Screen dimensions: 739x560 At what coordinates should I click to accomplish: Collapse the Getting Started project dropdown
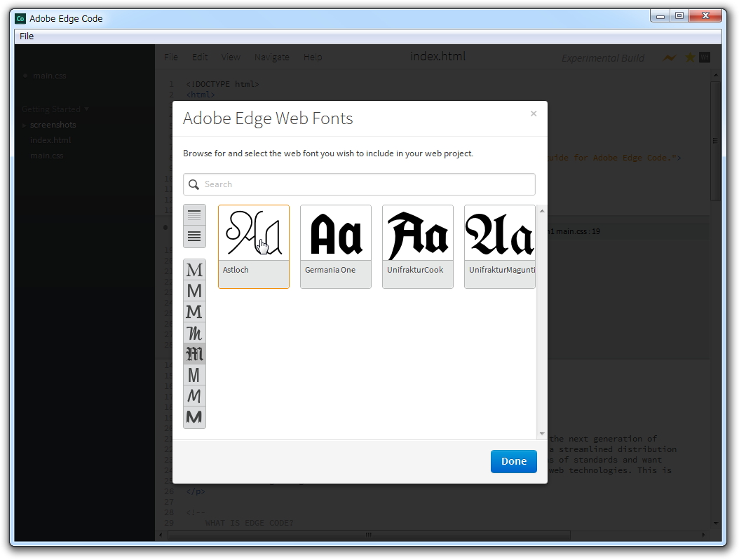[55, 109]
